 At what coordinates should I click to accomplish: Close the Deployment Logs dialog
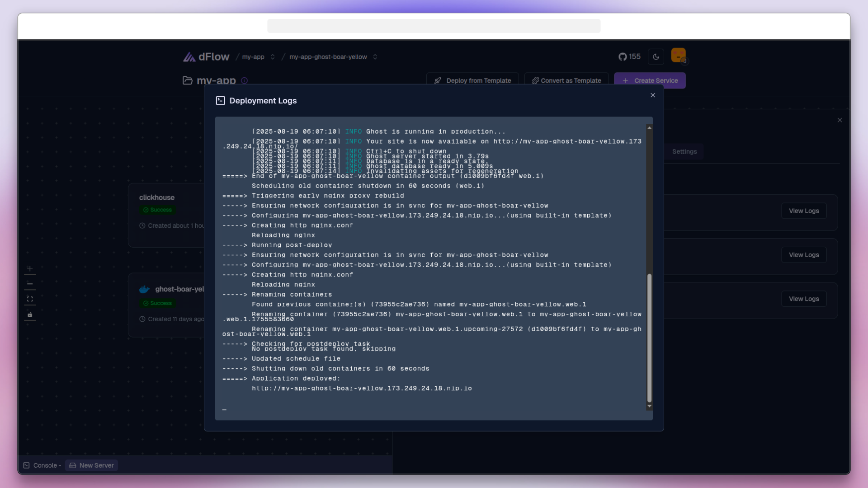click(x=652, y=95)
